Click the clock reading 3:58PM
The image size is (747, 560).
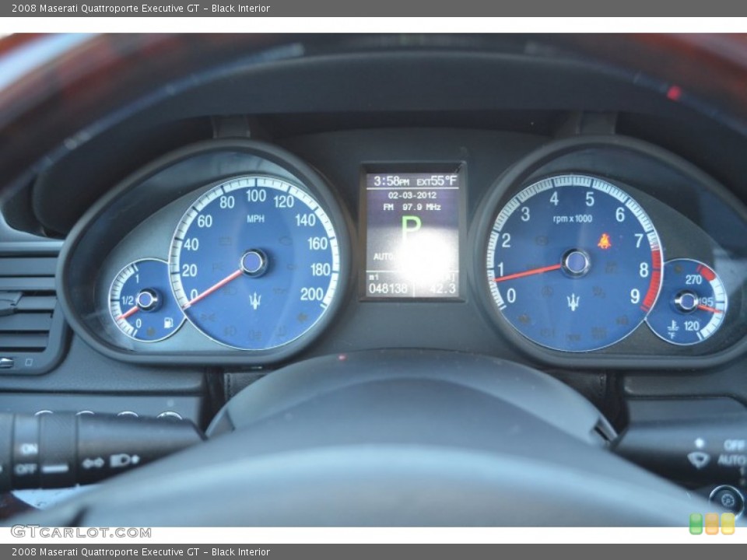(391, 181)
